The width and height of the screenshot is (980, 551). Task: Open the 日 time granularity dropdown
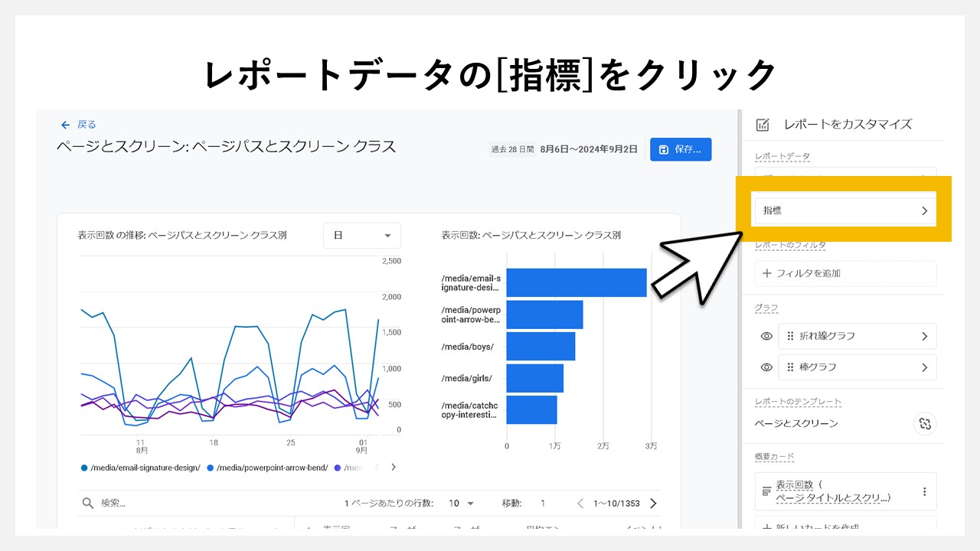tap(361, 236)
